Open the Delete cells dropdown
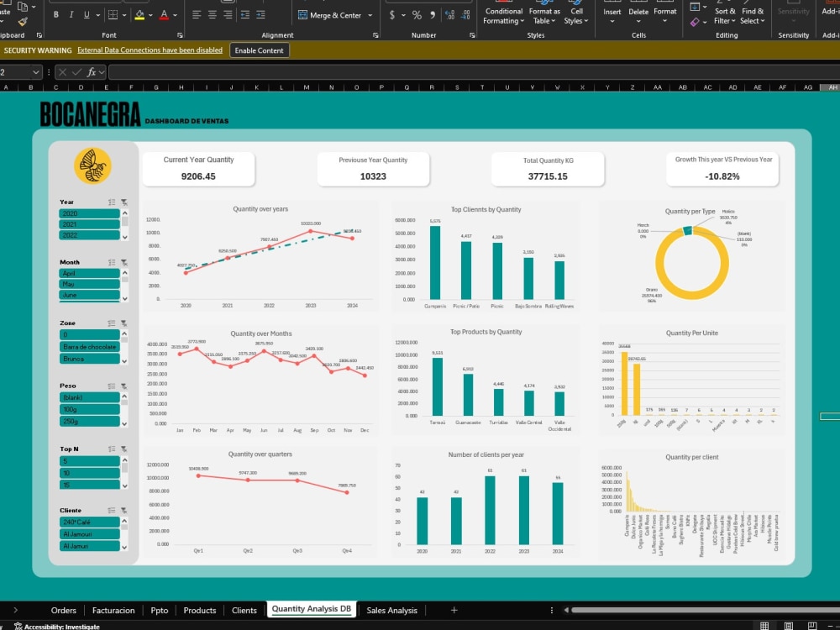The image size is (840, 630). [638, 22]
